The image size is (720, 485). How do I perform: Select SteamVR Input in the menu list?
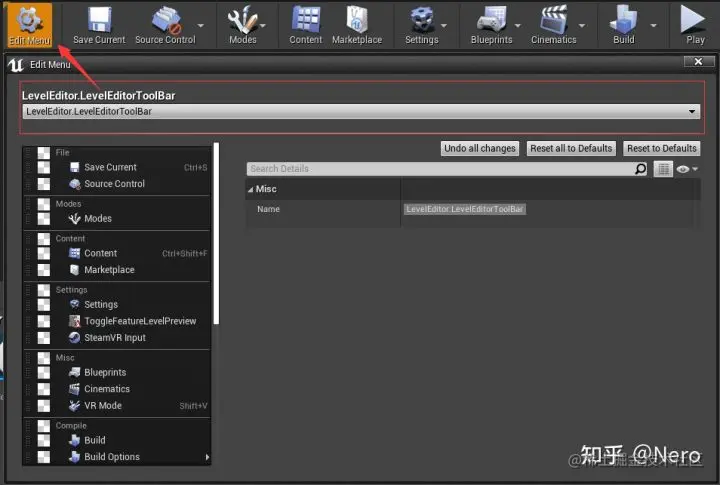[x=115, y=338]
